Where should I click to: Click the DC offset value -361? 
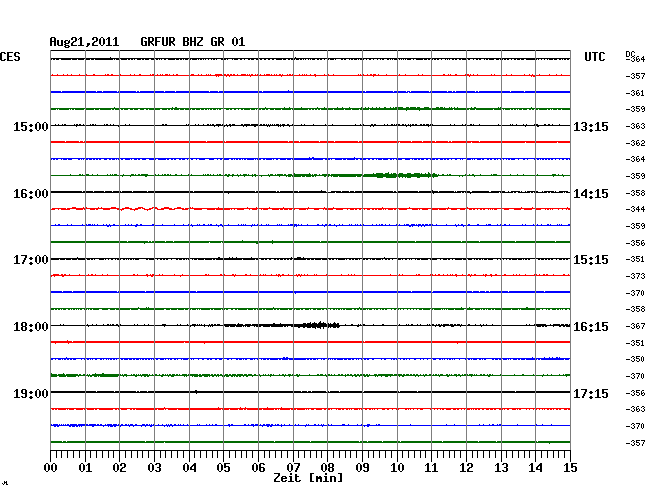pos(635,93)
